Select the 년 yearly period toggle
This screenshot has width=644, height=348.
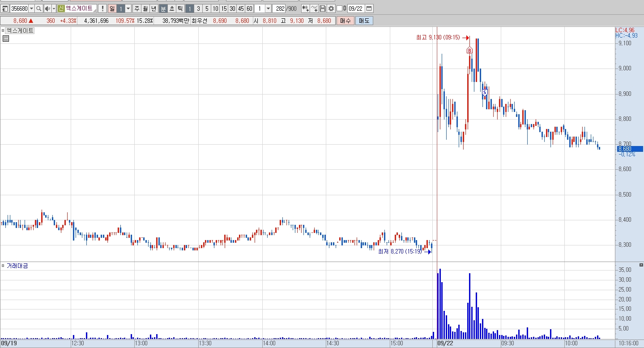tap(154, 9)
